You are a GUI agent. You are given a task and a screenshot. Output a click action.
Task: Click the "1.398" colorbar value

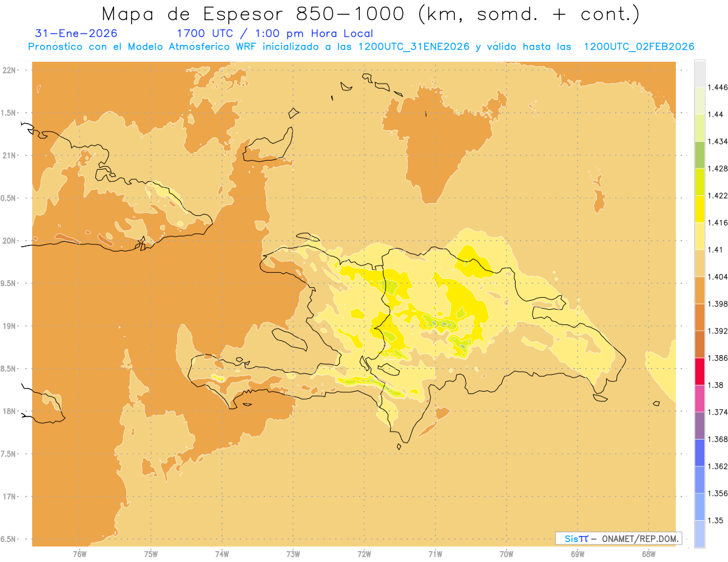coord(717,304)
